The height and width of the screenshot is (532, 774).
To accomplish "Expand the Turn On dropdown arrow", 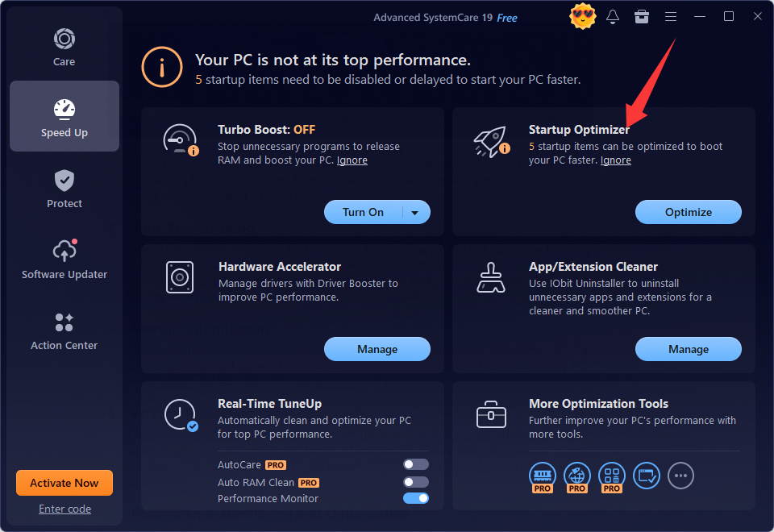I will click(x=415, y=213).
